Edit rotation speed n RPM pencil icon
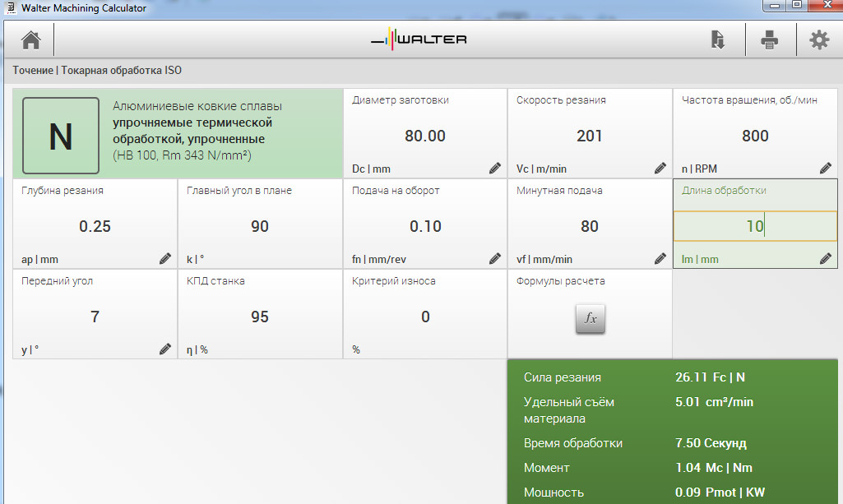 click(x=826, y=169)
